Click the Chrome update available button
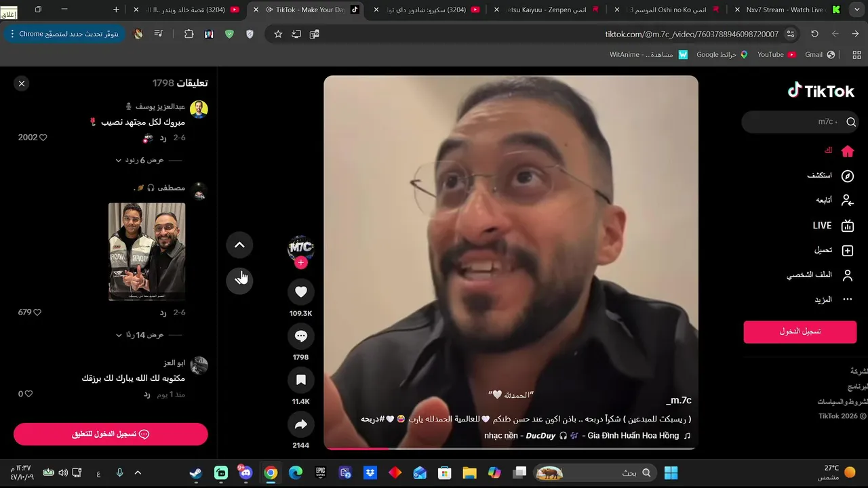The image size is (868, 488). tap(64, 34)
